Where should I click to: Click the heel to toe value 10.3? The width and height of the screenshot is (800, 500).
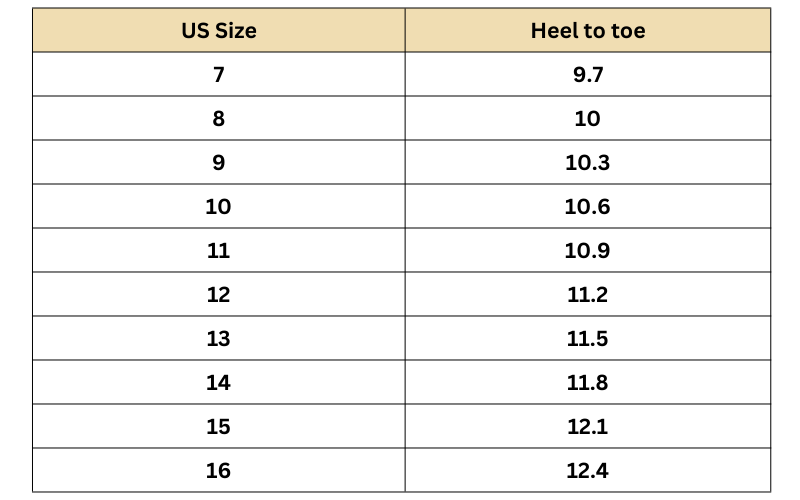587,163
